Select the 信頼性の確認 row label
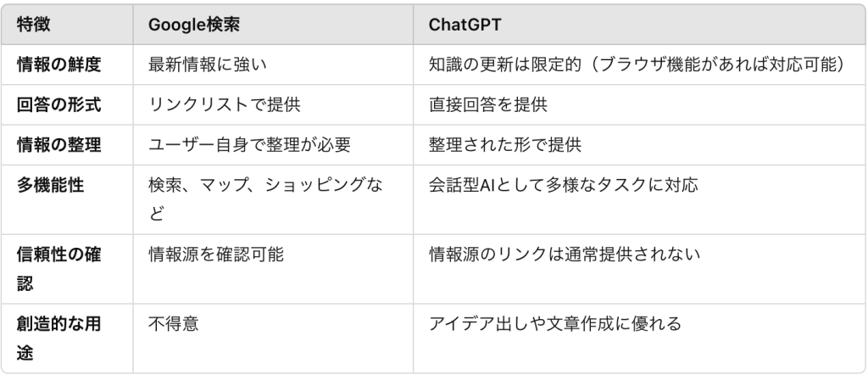Viewport: 868px width, 375px height. pyautogui.click(x=58, y=269)
